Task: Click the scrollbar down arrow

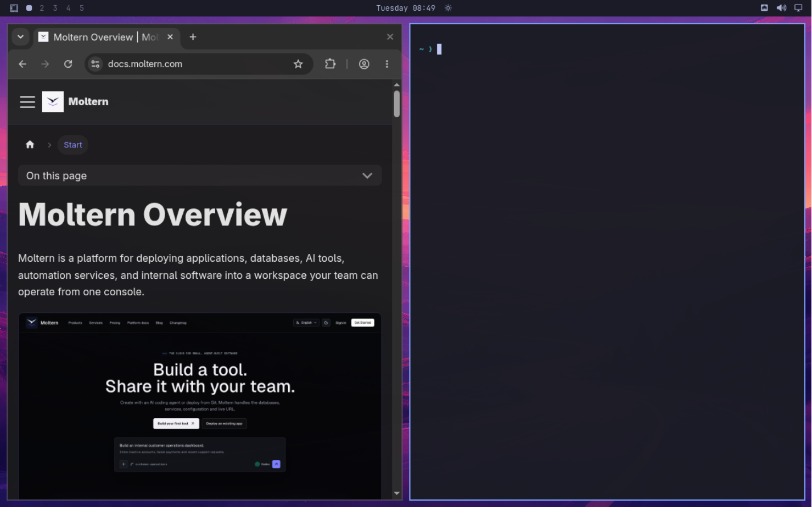Action: [x=397, y=493]
